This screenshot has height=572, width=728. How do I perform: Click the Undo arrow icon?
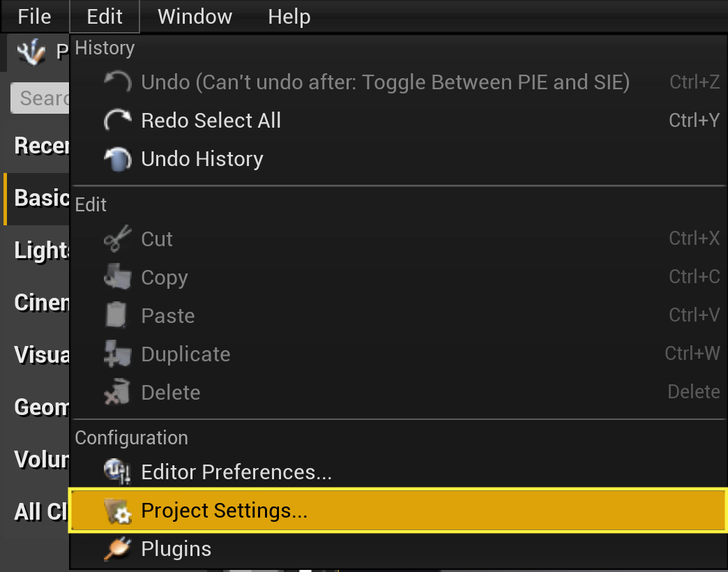pos(117,82)
